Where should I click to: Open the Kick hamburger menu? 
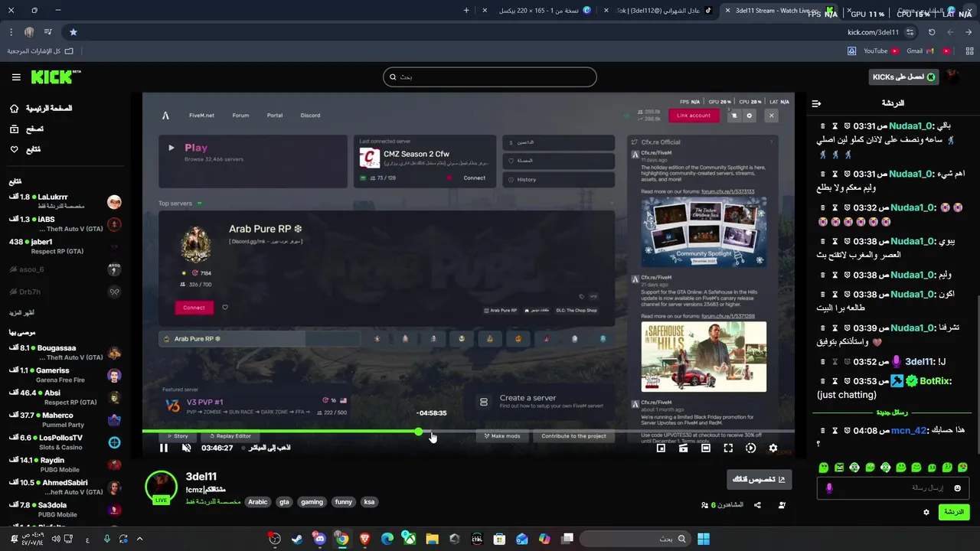pyautogui.click(x=16, y=77)
